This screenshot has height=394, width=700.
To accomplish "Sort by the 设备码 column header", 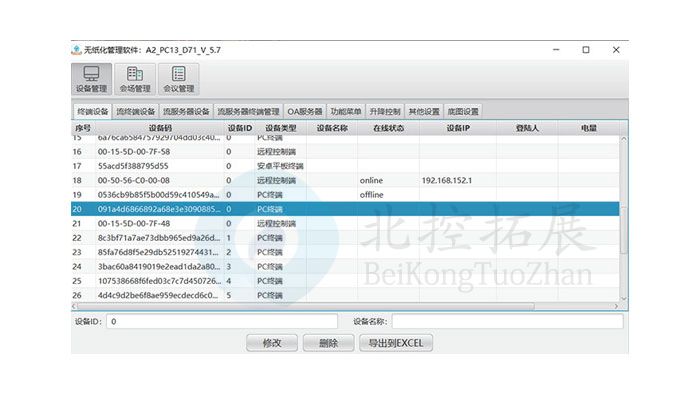I will tap(160, 128).
